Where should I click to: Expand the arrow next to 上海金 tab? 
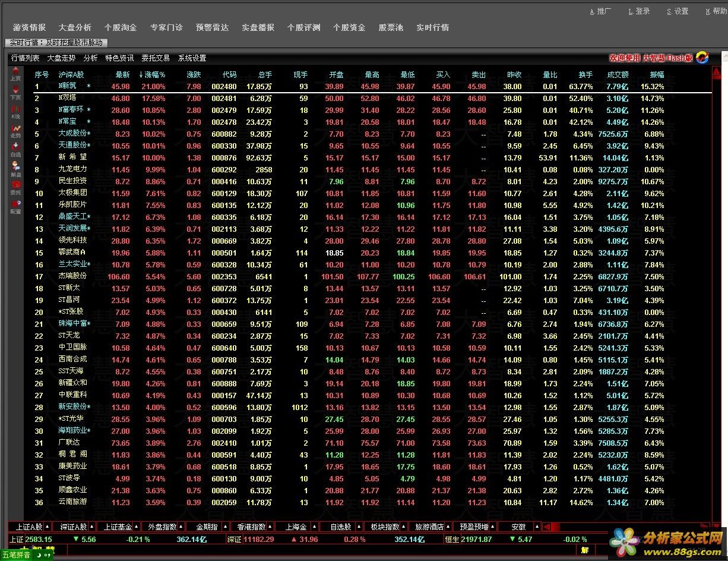[315, 527]
